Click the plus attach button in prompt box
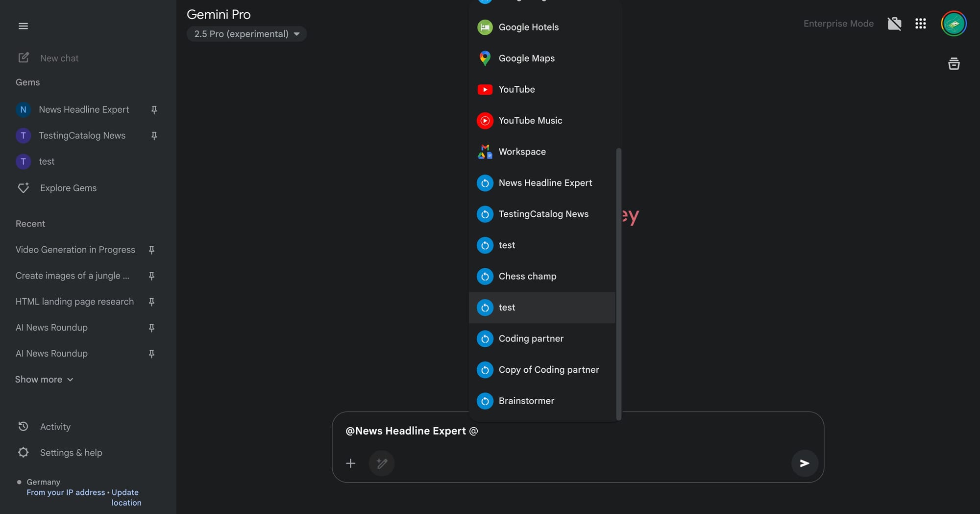This screenshot has height=514, width=980. (350, 463)
